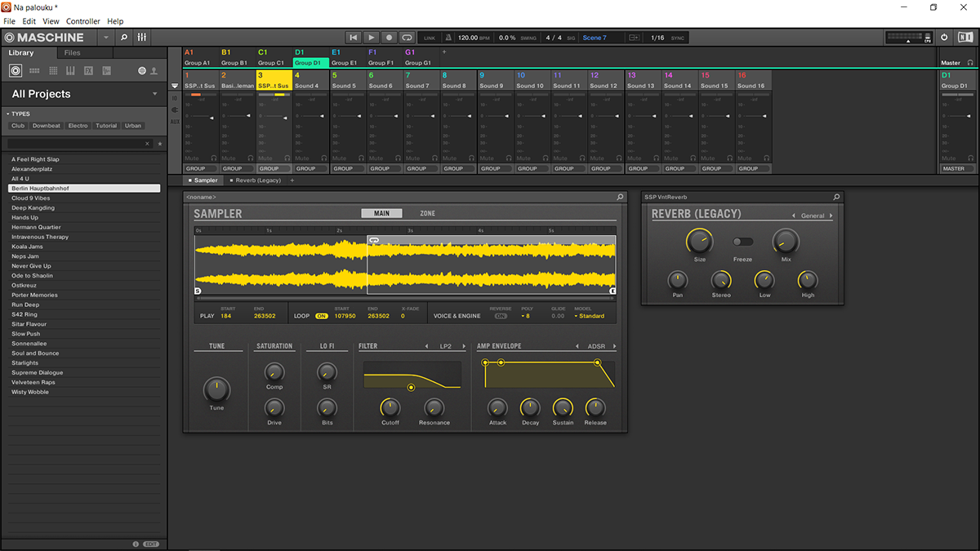This screenshot has height=551, width=980.
Task: Adjust Sound 8 channel fader handle
Action: tap(468, 117)
